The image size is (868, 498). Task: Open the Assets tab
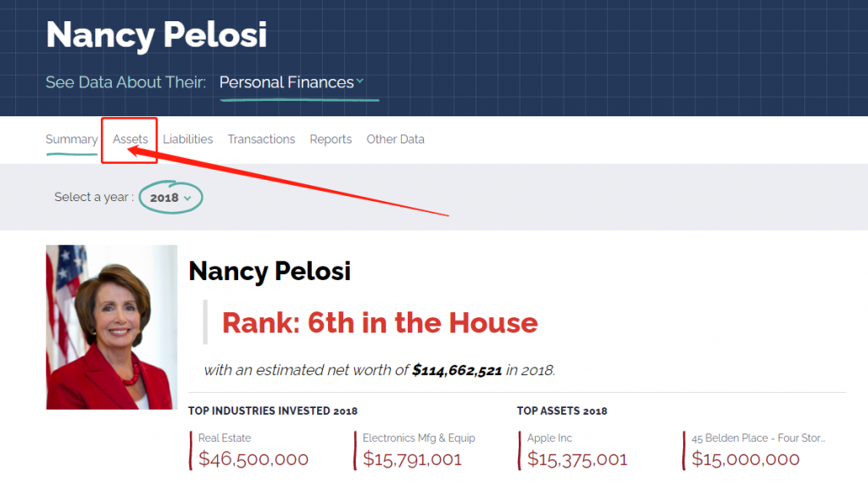coord(131,139)
